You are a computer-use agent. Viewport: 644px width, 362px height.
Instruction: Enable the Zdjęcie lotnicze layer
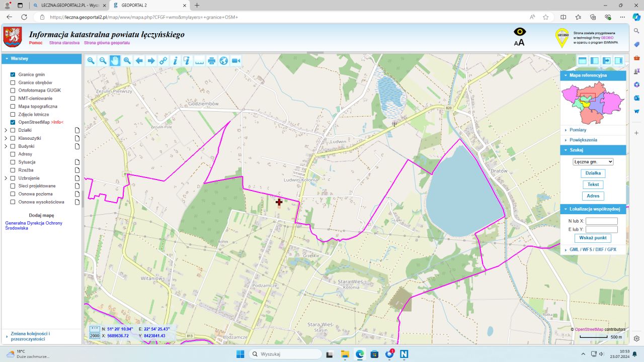point(13,115)
